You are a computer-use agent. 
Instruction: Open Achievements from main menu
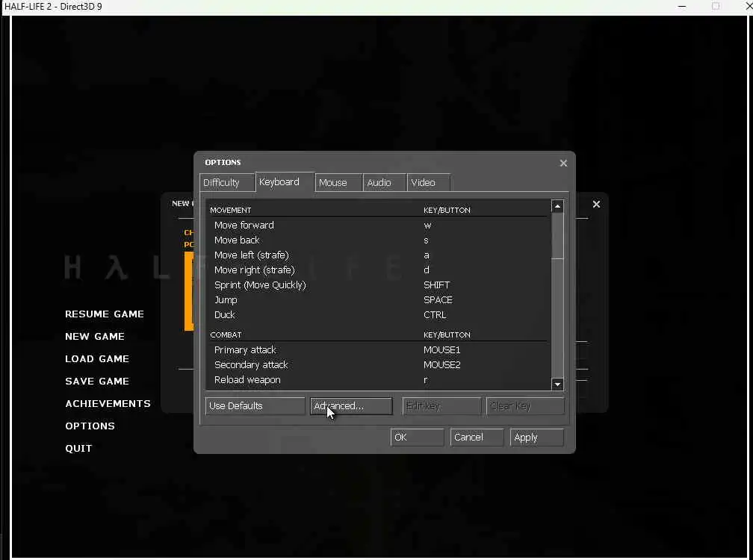point(108,403)
